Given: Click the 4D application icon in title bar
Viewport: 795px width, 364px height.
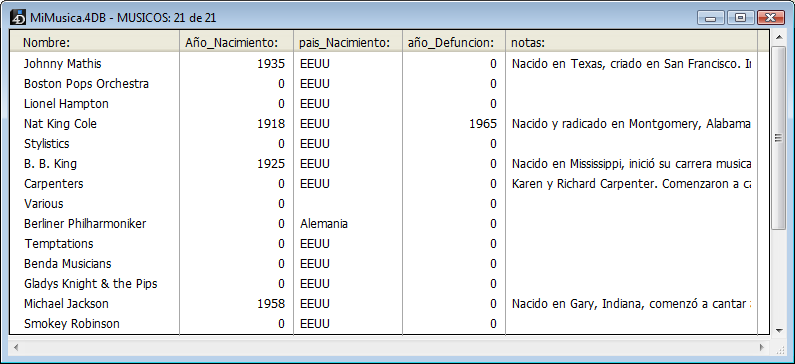Looking at the screenshot, I should (18, 17).
